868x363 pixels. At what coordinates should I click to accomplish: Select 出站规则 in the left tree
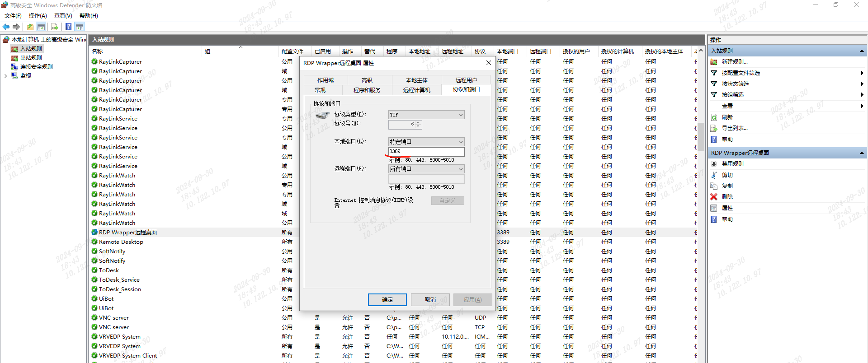(x=31, y=58)
